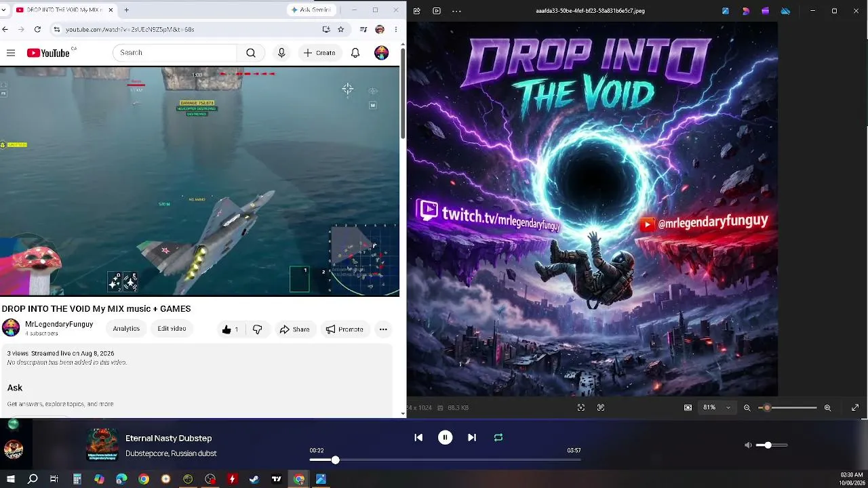
Task: Click the Chrome address bar URL
Action: pyautogui.click(x=130, y=30)
